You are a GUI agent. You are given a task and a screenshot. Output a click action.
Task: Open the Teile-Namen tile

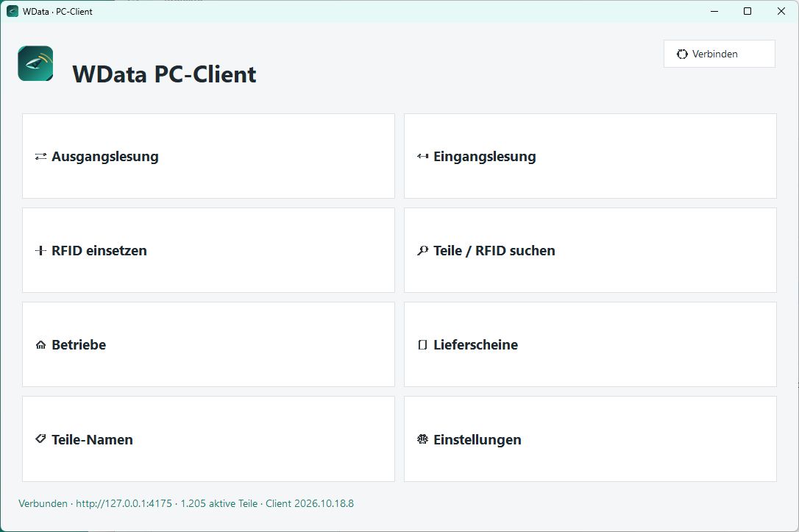tap(208, 439)
